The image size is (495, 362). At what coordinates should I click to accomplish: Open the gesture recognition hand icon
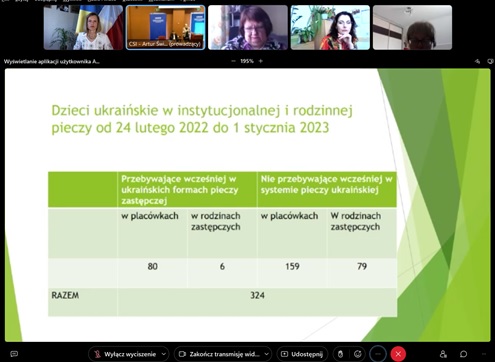tap(340, 354)
